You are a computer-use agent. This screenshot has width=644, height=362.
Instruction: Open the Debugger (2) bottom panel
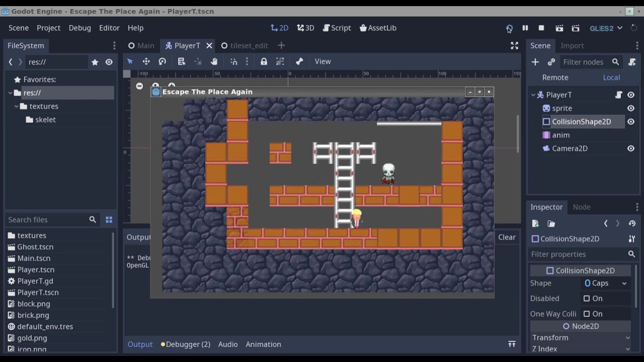tap(186, 344)
